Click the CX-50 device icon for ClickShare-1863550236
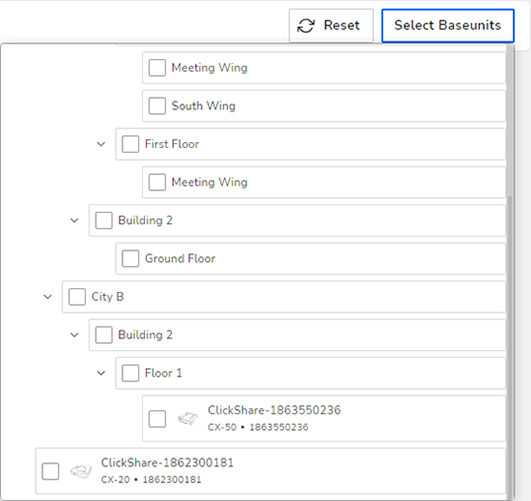 (188, 419)
